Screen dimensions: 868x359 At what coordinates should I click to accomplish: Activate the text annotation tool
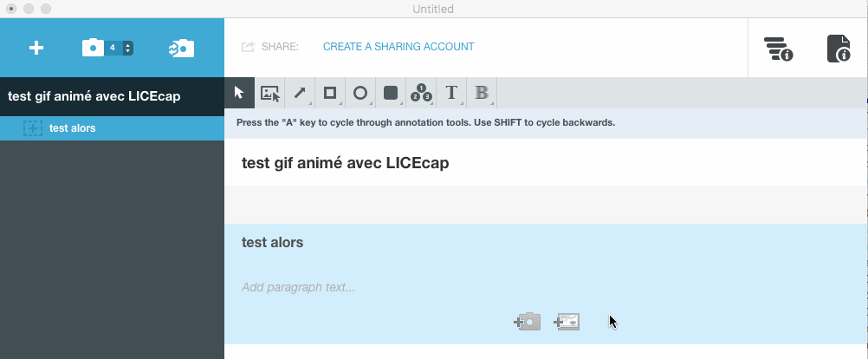tap(451, 93)
